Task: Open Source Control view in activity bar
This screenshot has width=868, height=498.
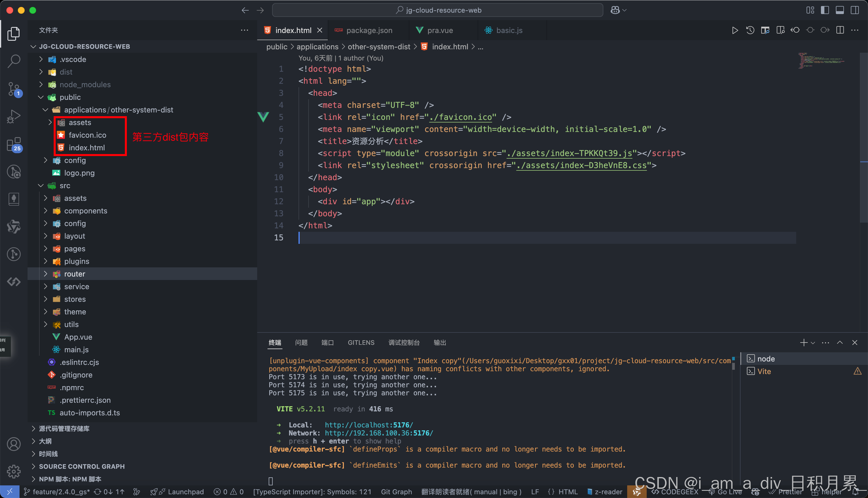Action: tap(14, 89)
